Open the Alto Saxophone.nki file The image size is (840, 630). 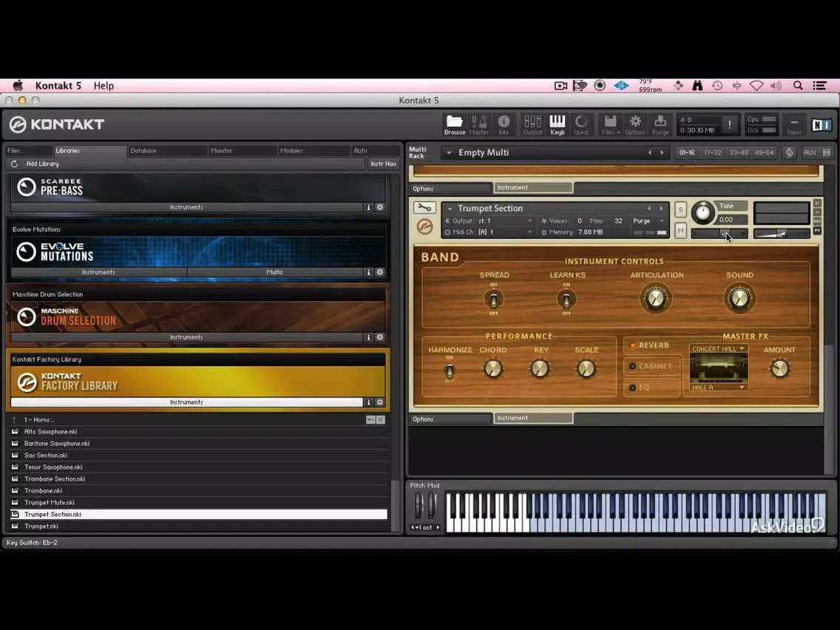198,432
